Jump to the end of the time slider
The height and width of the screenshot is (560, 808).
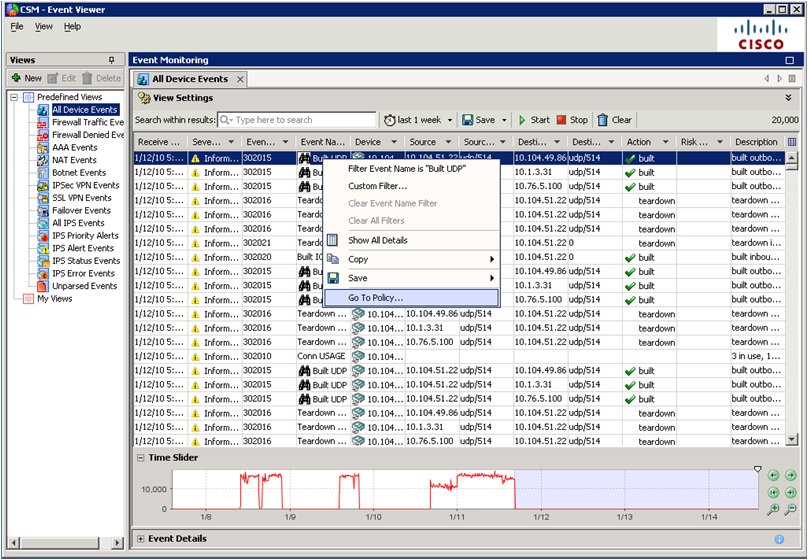790,493
